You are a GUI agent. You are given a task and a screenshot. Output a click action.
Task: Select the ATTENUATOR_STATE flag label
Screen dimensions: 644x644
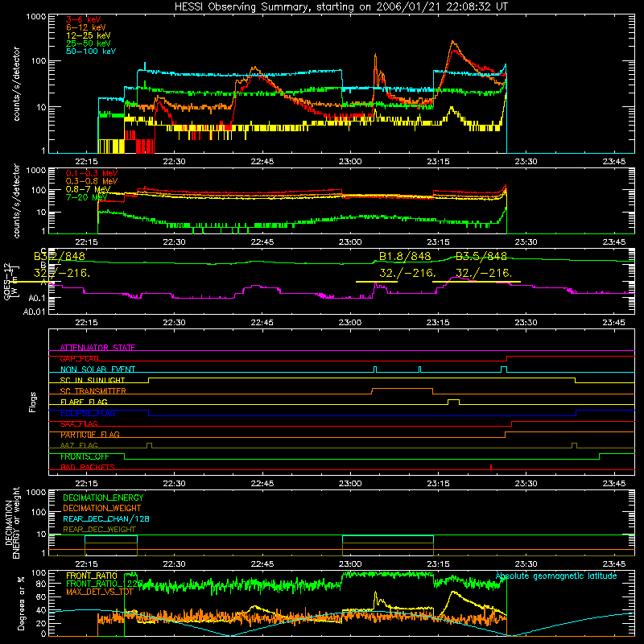click(x=97, y=348)
